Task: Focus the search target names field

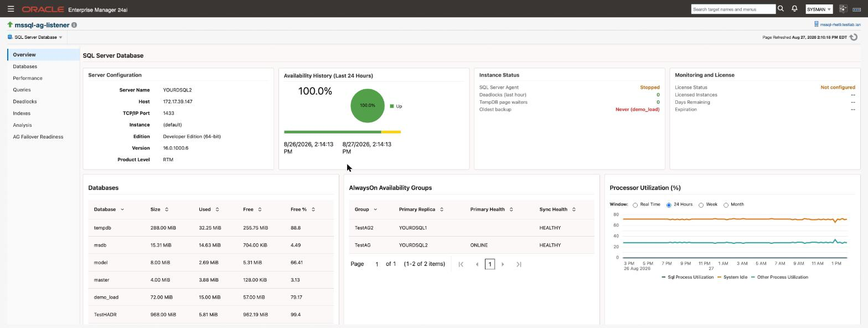Action: 733,9
